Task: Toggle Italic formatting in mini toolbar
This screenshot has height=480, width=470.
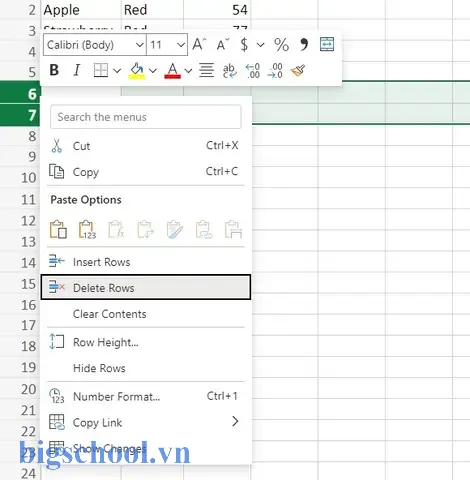Action: pos(77,70)
